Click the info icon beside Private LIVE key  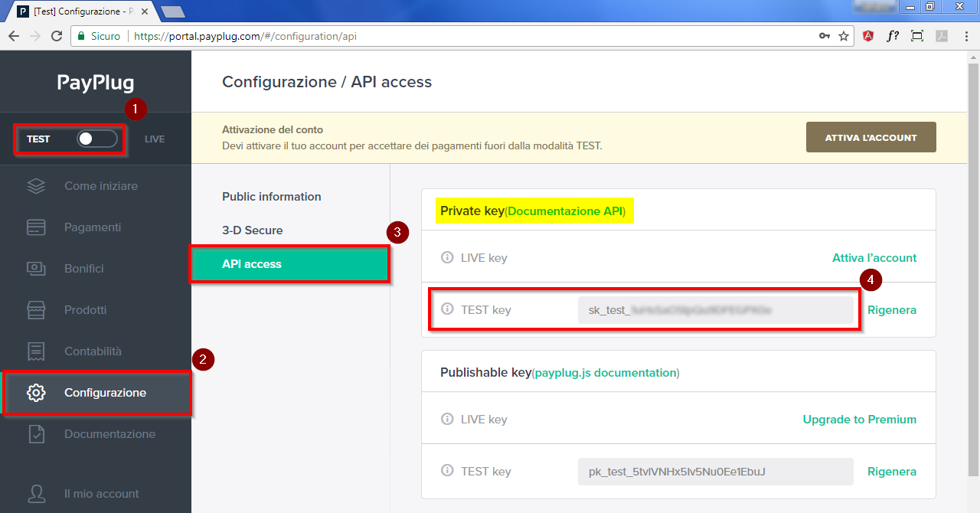click(x=447, y=257)
